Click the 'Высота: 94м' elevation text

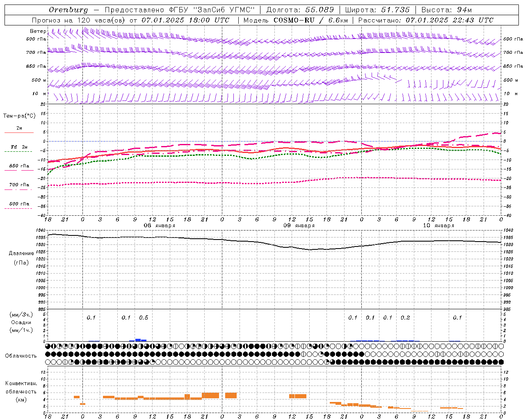coord(447,10)
